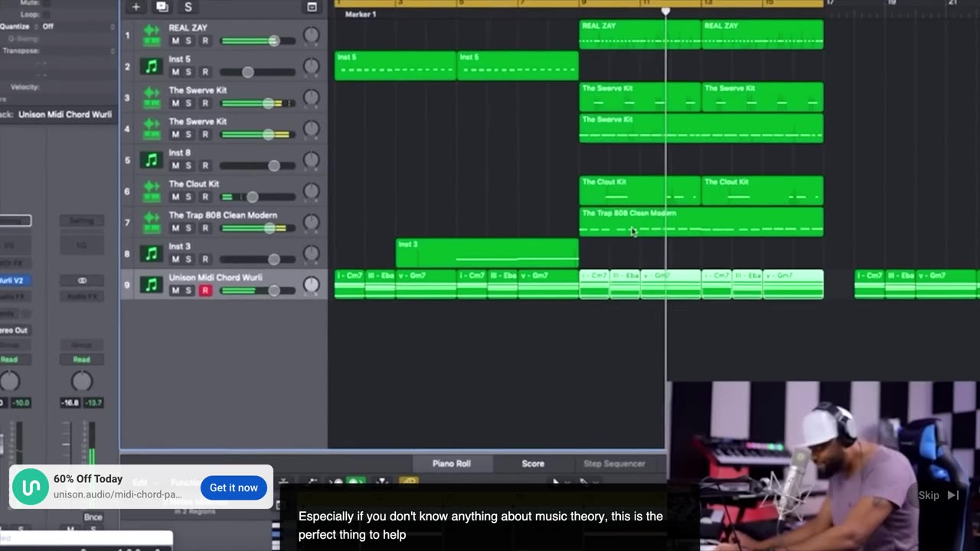Open the EQ slot on the right strip
This screenshot has width=980, height=551.
(x=81, y=246)
